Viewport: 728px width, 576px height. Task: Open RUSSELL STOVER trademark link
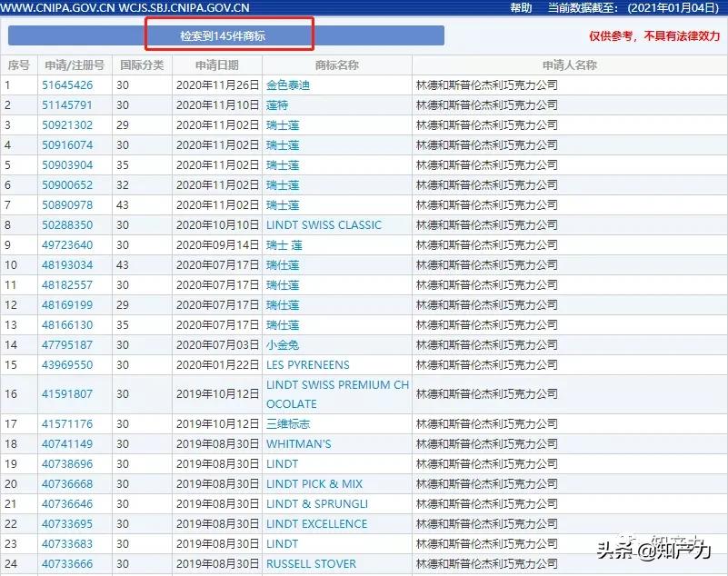click(311, 563)
